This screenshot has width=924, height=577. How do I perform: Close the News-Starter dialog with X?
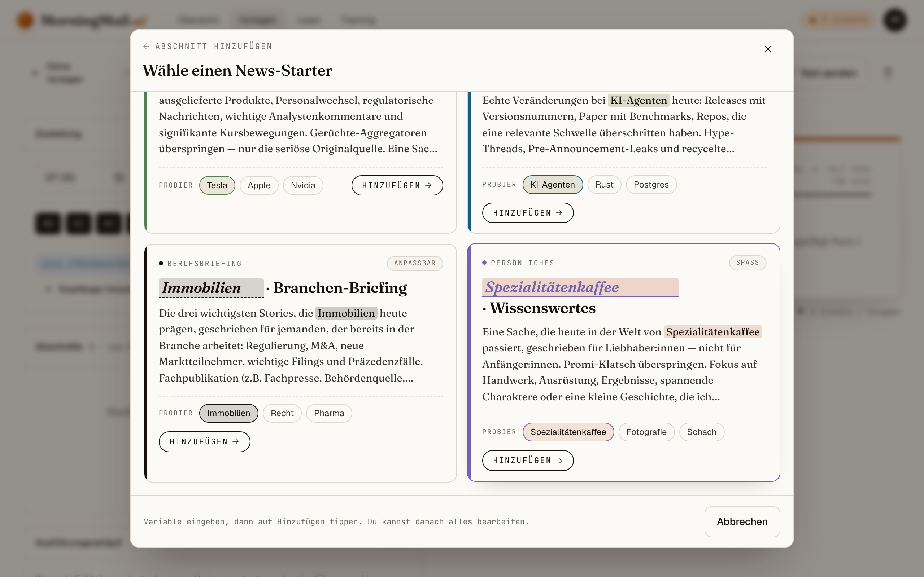pyautogui.click(x=768, y=49)
